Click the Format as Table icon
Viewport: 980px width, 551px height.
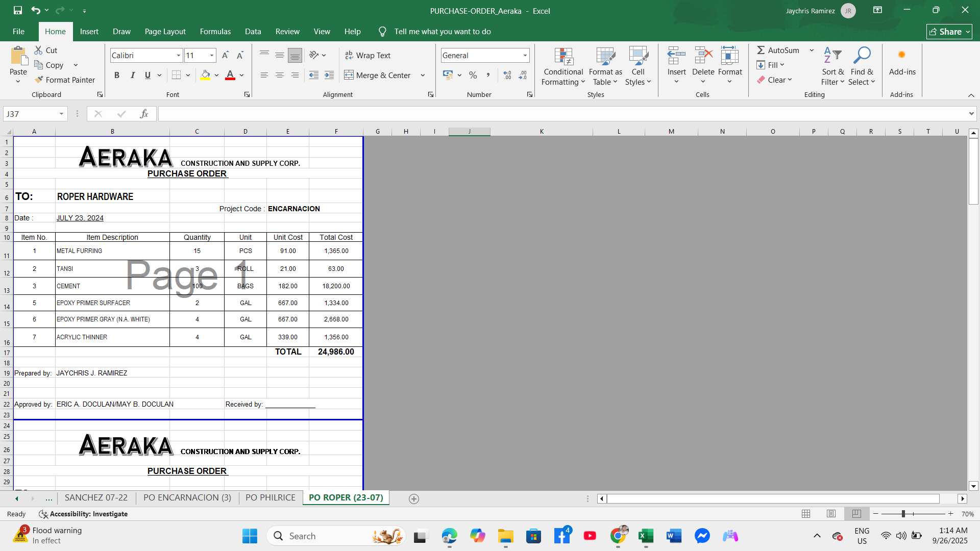click(x=605, y=56)
